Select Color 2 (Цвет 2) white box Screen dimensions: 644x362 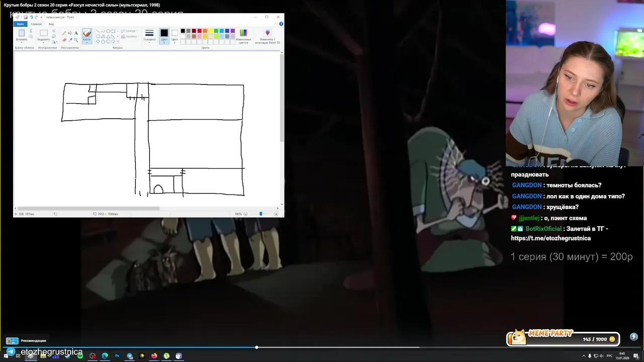coord(175,36)
